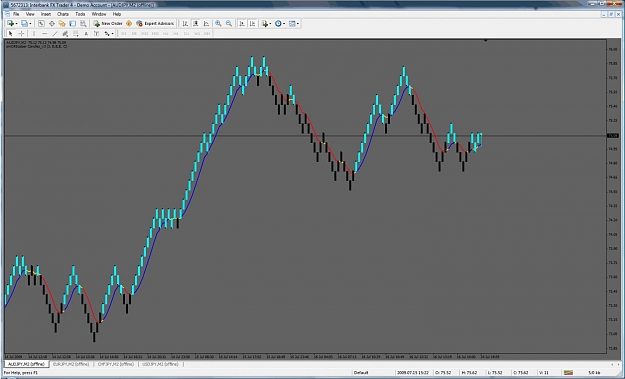The image size is (625, 379).
Task: Select the horizontal line drawing tool
Action: tap(45, 33)
